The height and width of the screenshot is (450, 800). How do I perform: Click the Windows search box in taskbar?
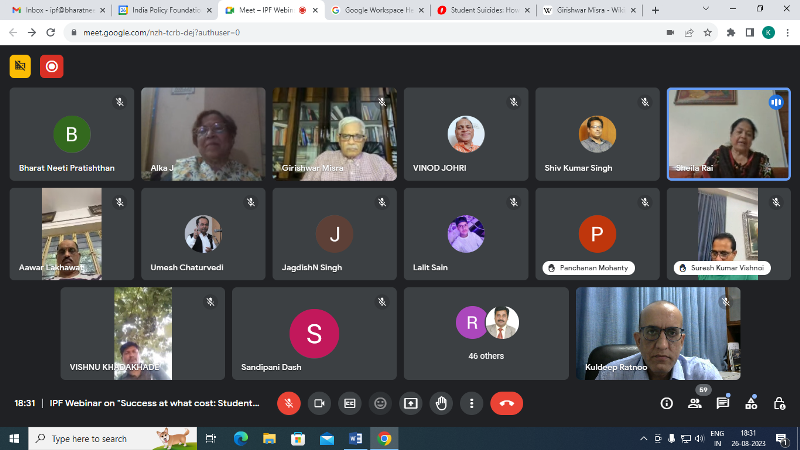(110, 438)
